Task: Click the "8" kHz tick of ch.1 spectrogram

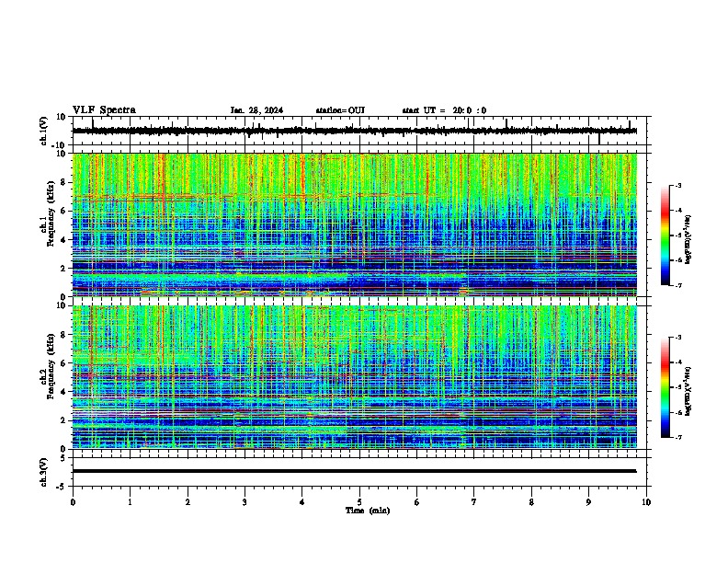Action: tap(63, 182)
